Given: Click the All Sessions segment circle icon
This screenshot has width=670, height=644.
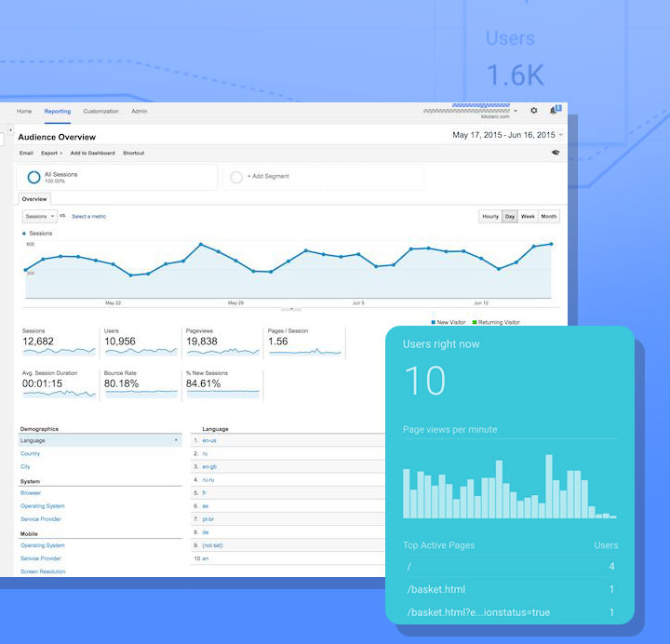Looking at the screenshot, I should pyautogui.click(x=33, y=177).
